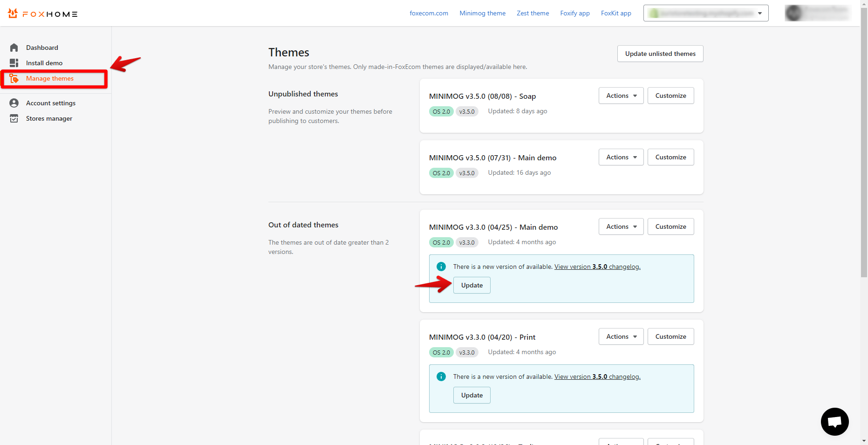The height and width of the screenshot is (445, 868).
Task: Click the Manage themes icon
Action: [14, 78]
